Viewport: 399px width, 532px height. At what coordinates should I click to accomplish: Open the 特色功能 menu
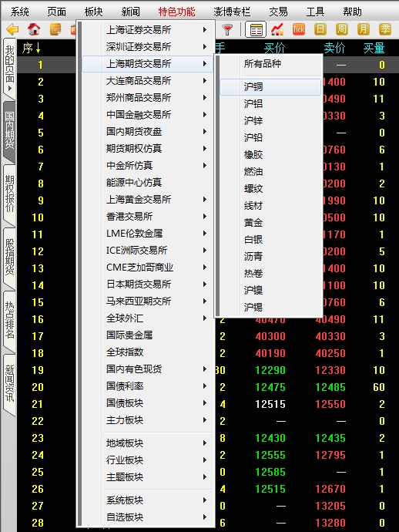point(176,12)
